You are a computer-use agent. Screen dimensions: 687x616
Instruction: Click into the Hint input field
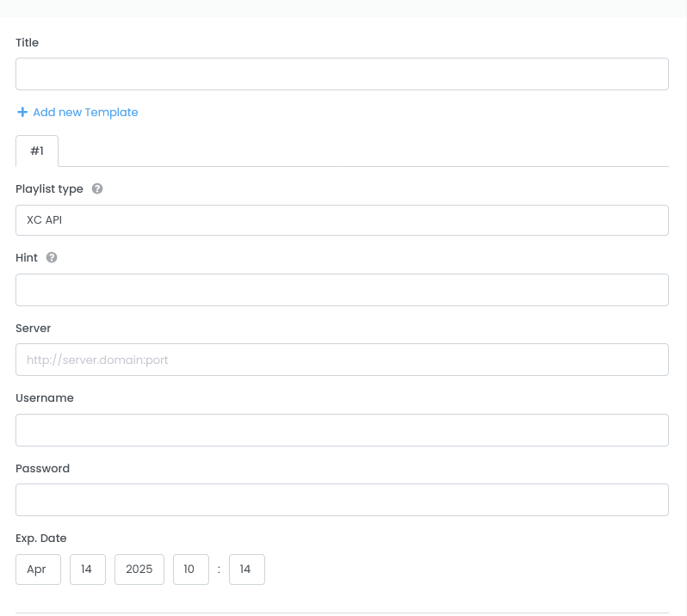coord(342,290)
